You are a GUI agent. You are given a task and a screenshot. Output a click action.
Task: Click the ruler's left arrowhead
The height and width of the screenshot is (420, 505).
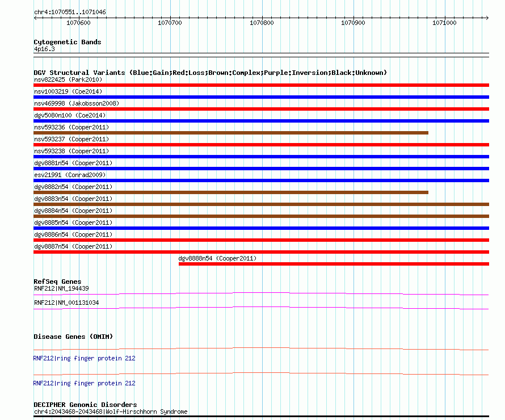click(35, 18)
